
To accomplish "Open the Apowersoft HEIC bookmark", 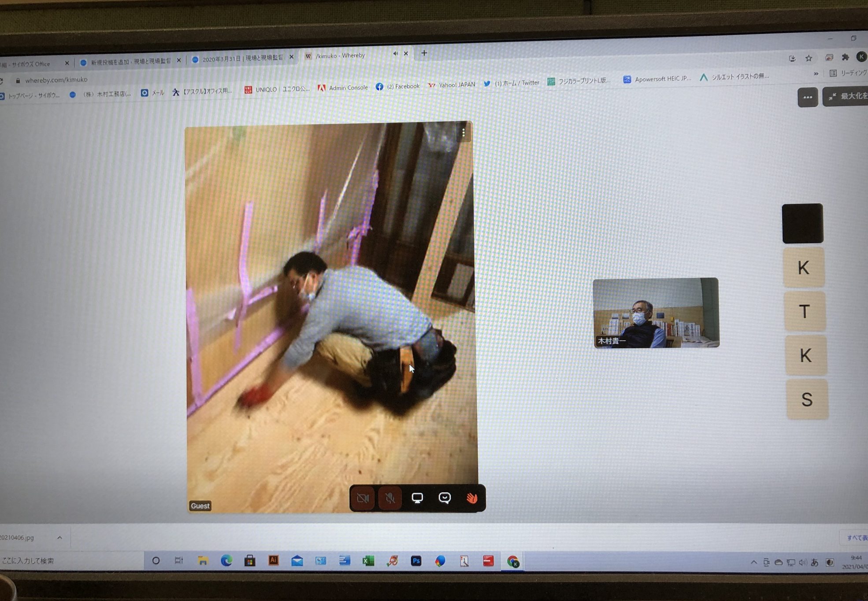I will 657,79.
